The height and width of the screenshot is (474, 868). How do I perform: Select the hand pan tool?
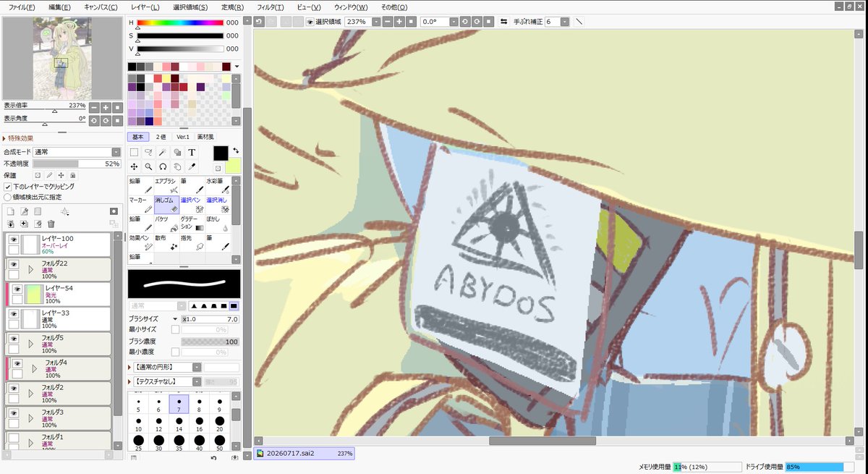pyautogui.click(x=177, y=166)
